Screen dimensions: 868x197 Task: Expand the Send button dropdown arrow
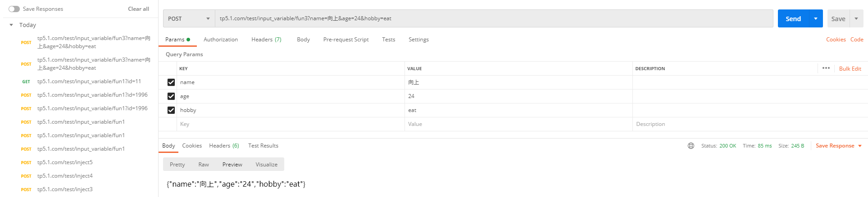point(816,18)
